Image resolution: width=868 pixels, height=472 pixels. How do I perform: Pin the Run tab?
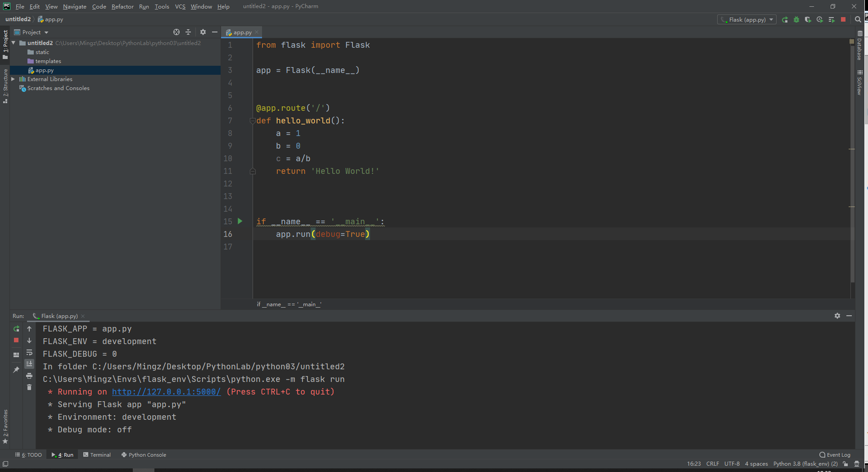[16, 370]
